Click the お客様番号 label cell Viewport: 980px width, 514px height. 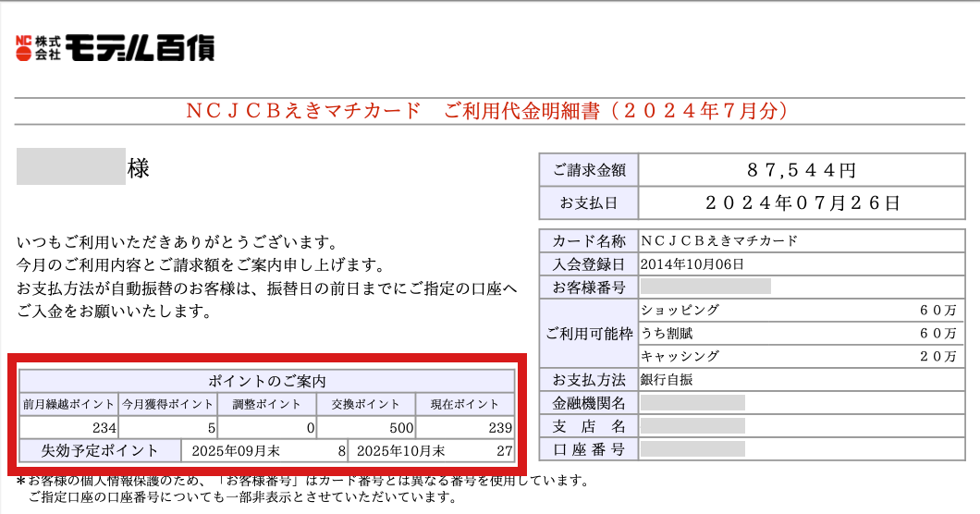click(x=589, y=288)
